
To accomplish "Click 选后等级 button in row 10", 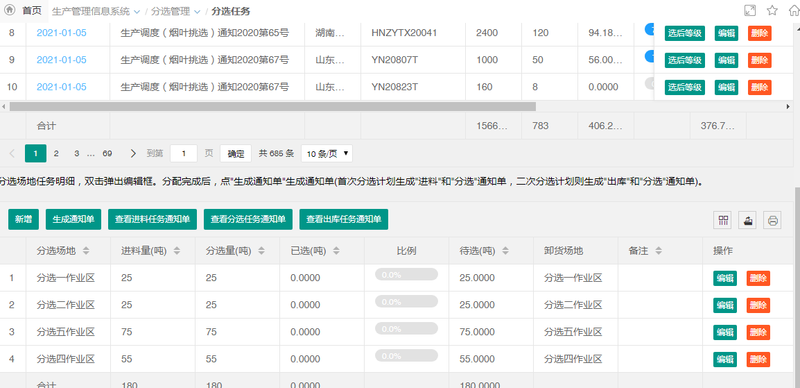I will click(685, 87).
